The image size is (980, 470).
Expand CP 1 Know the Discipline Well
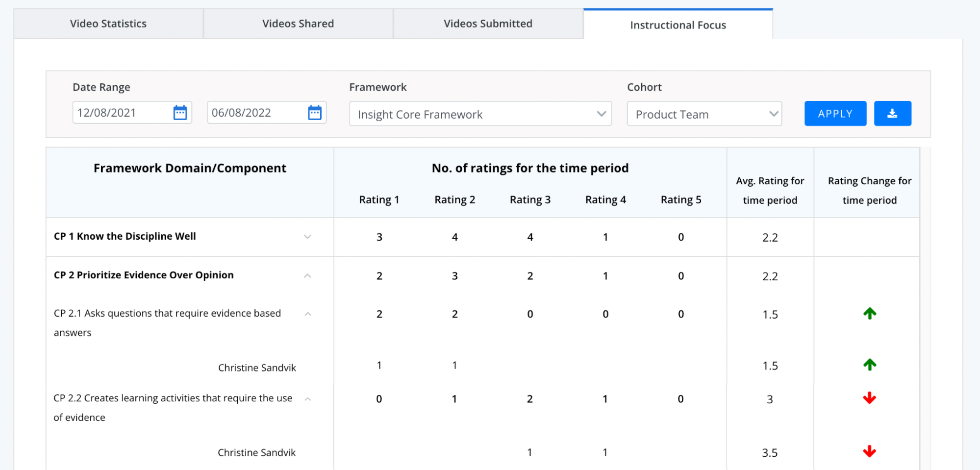[307, 237]
